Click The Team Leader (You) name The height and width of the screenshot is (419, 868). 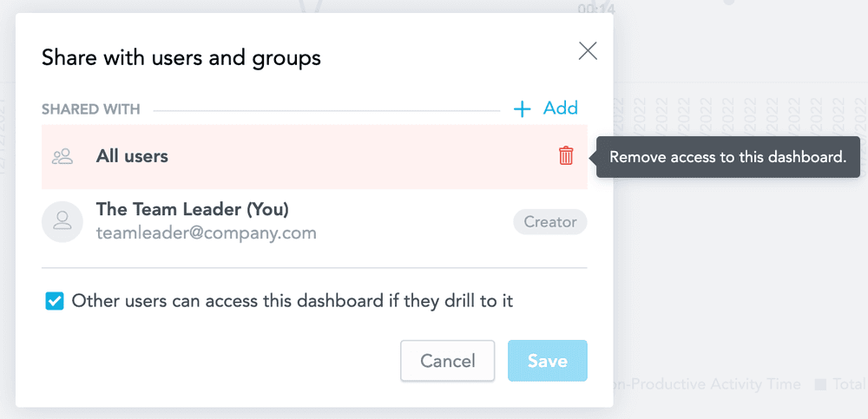click(x=192, y=210)
